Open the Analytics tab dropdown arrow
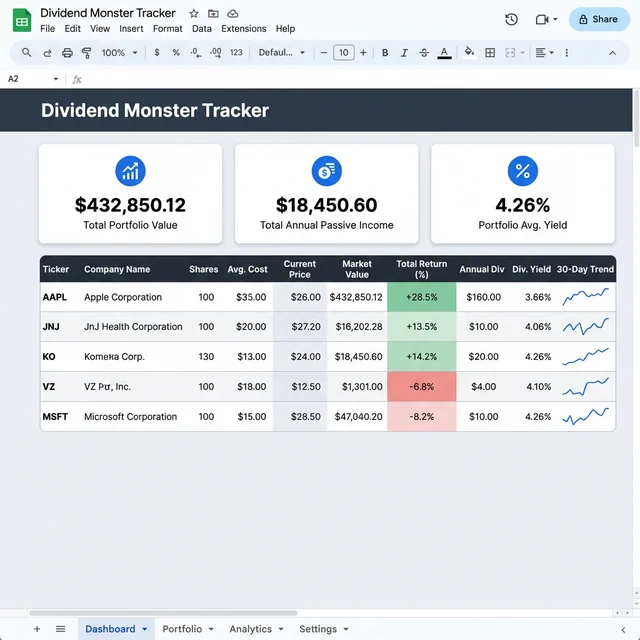Viewport: 640px width, 640px height. pos(281,629)
